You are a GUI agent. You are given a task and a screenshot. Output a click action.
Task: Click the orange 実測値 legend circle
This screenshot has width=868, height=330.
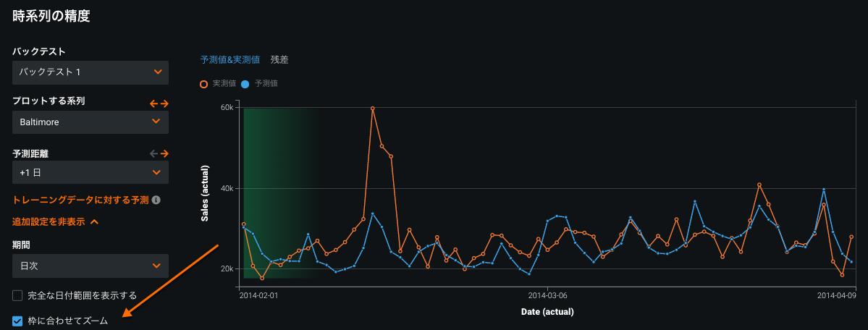tap(204, 84)
